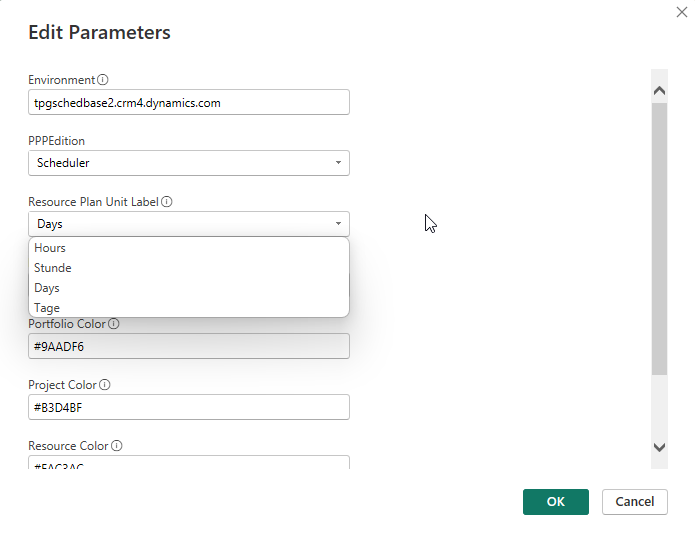Click Cancel to discard changes

pyautogui.click(x=634, y=502)
